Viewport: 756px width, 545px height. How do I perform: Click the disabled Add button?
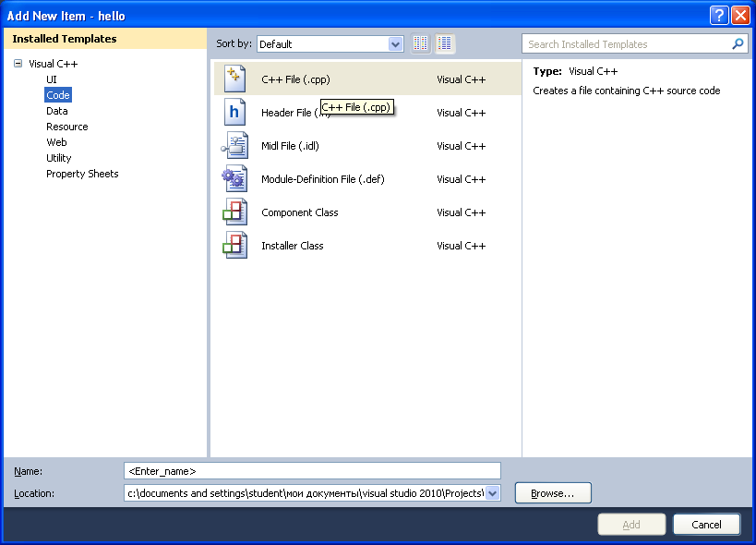coord(631,525)
